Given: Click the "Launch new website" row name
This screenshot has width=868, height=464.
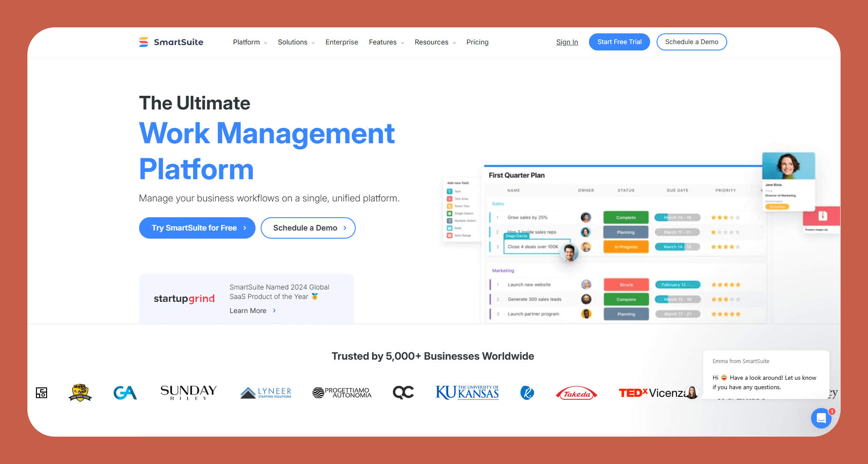Looking at the screenshot, I should [529, 285].
